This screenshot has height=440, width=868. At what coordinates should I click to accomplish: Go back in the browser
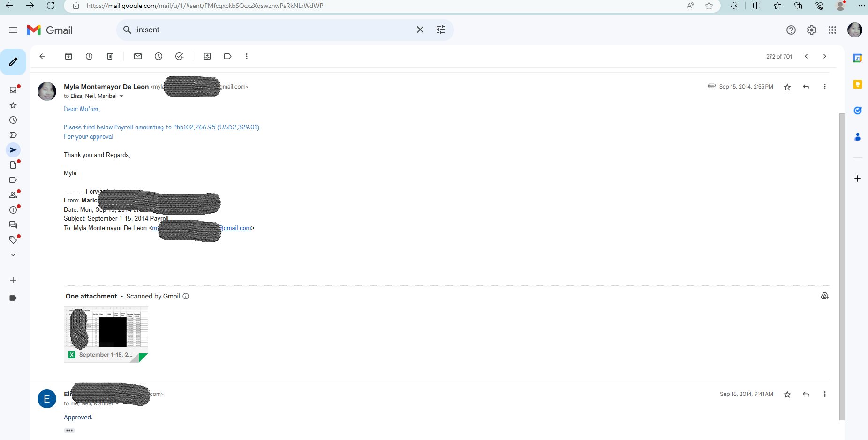9,6
